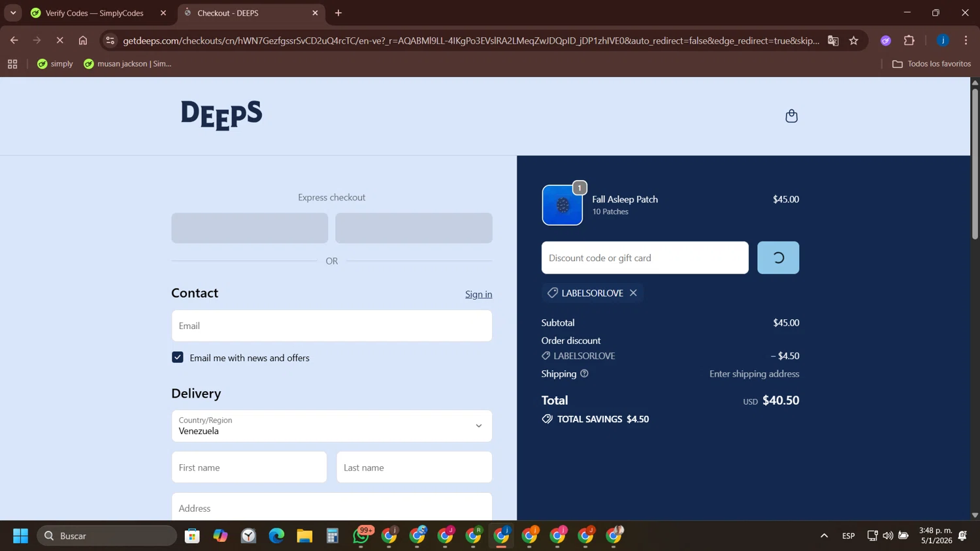Open a new browser tab

coord(338,13)
